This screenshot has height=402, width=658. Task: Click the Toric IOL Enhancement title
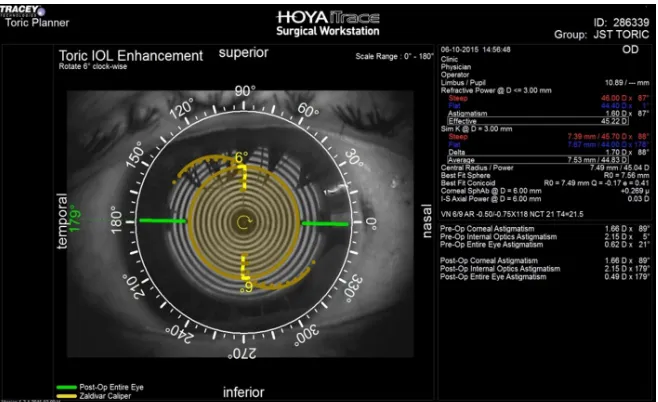coord(131,55)
